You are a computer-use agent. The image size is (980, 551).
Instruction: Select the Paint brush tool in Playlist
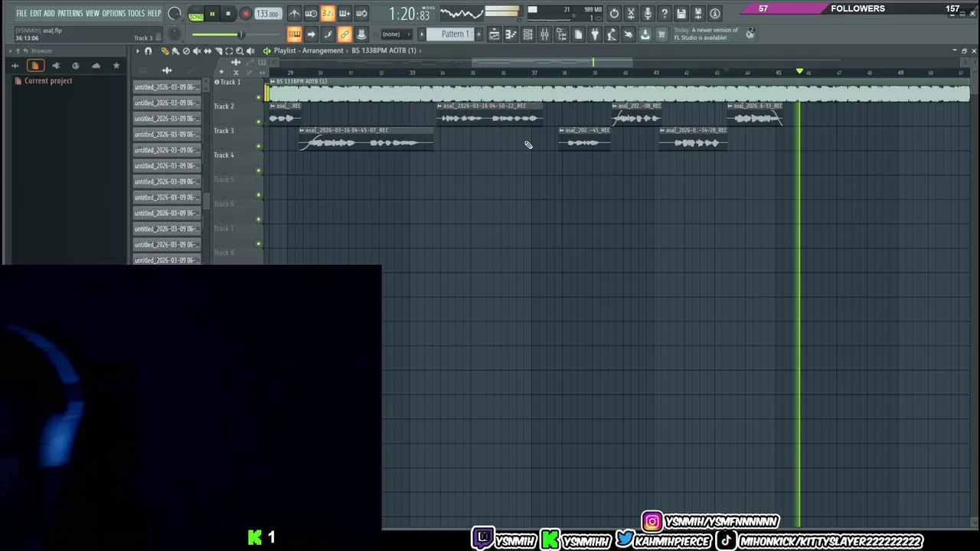(x=175, y=51)
